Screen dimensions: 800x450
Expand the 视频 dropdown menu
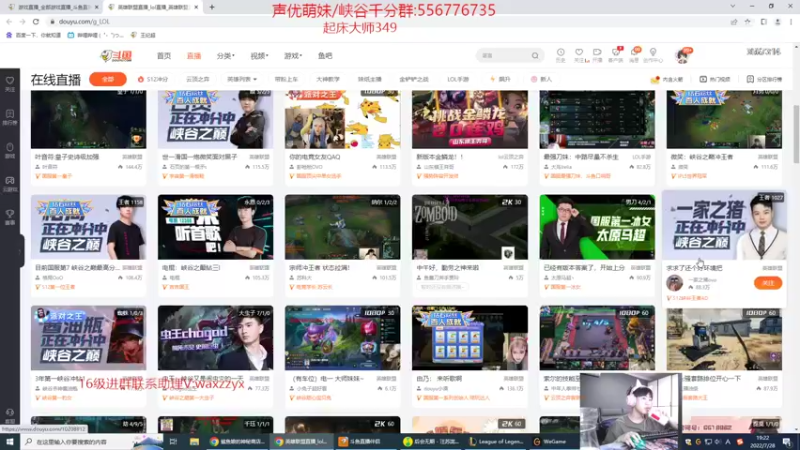[259, 56]
